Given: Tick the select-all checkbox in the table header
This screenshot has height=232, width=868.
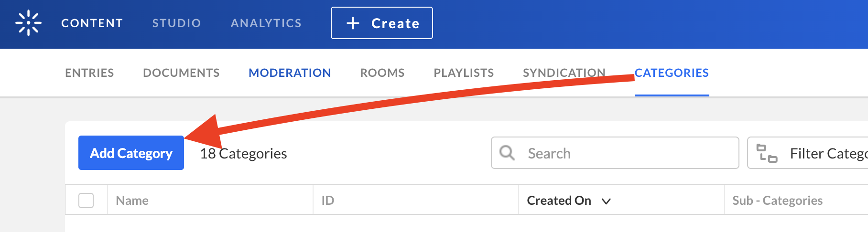Looking at the screenshot, I should [x=86, y=200].
